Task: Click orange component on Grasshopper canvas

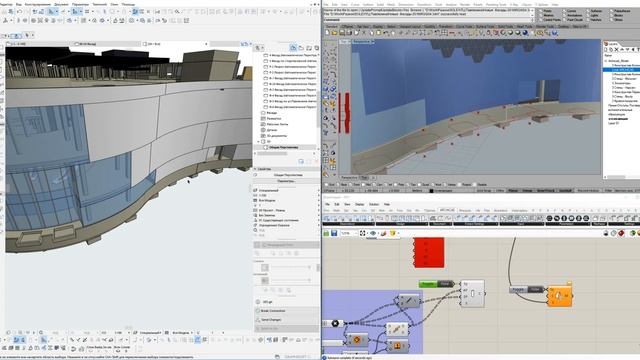Action: pyautogui.click(x=560, y=296)
